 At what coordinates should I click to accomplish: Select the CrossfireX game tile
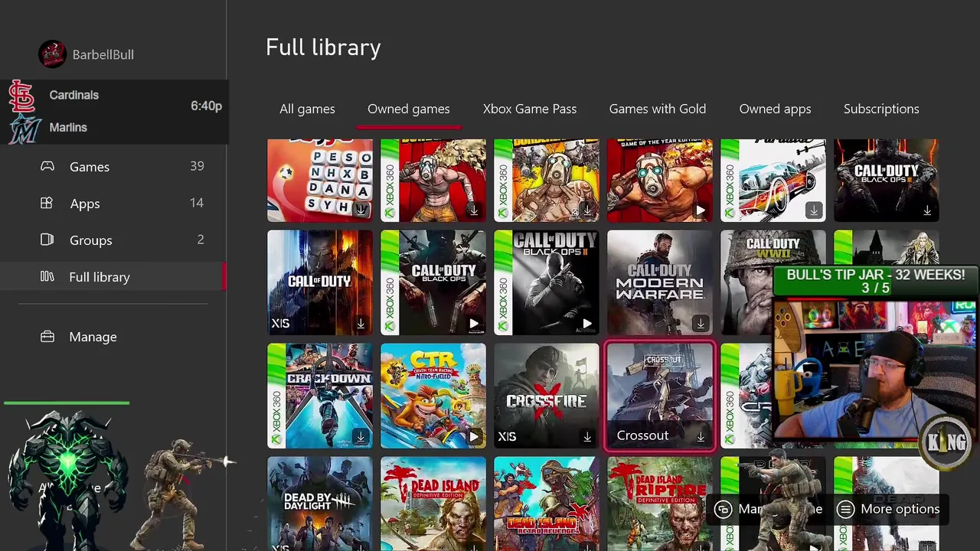pos(547,396)
